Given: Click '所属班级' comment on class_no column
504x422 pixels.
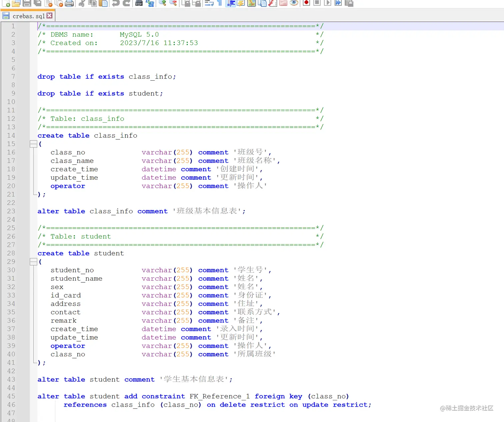Looking at the screenshot, I should pyautogui.click(x=255, y=354).
